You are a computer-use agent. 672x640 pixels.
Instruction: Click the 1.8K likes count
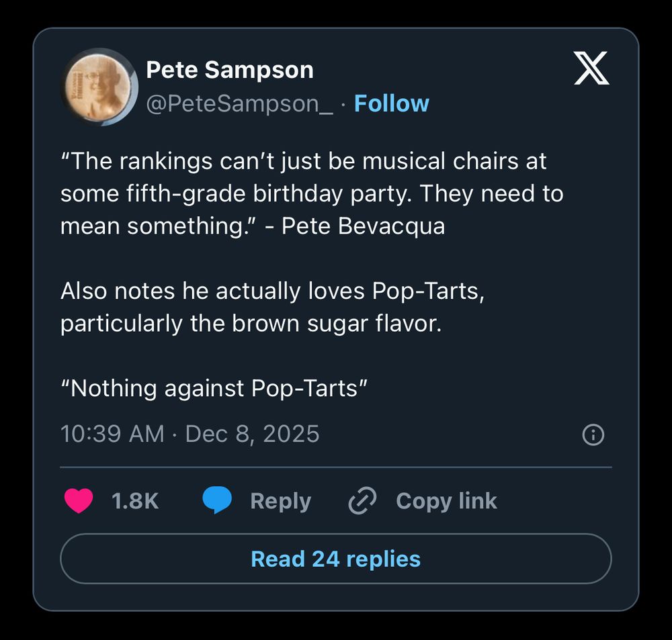tap(135, 501)
